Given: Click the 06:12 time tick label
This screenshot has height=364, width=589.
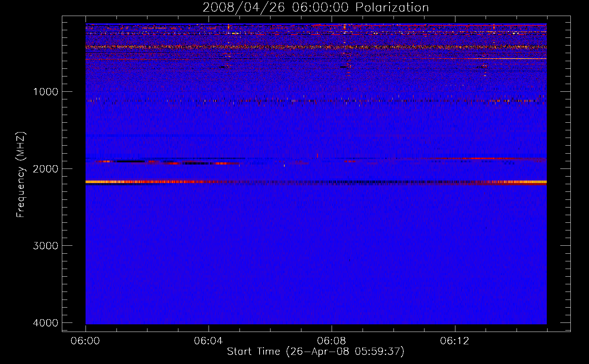Looking at the screenshot, I should 454,341.
